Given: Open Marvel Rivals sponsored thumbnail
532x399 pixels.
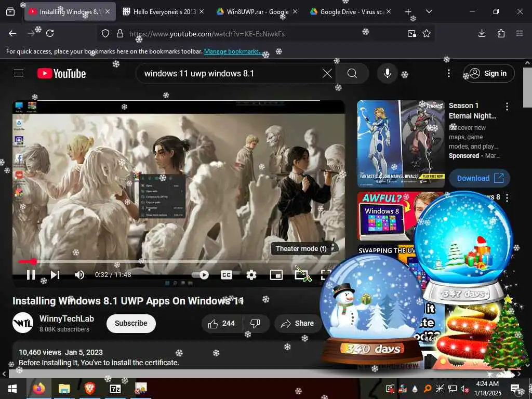Looking at the screenshot, I should (x=401, y=144).
